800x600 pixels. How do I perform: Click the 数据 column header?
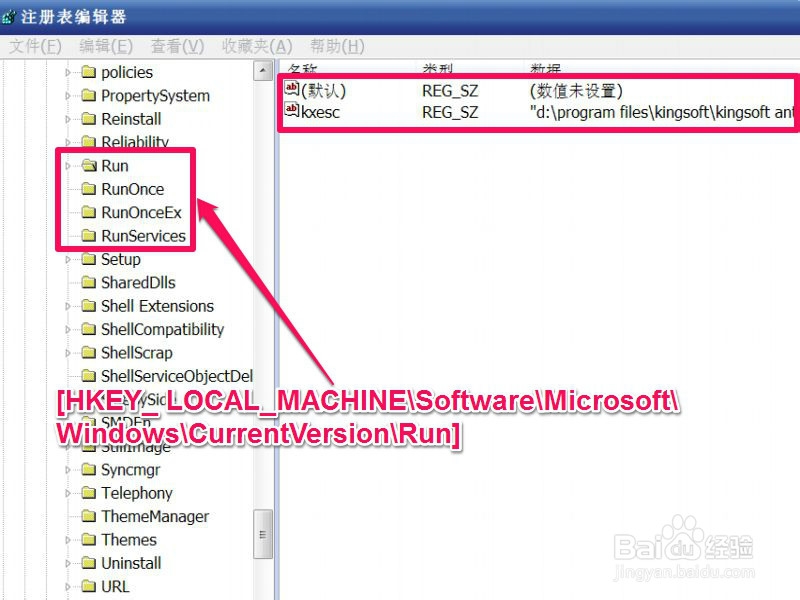545,68
